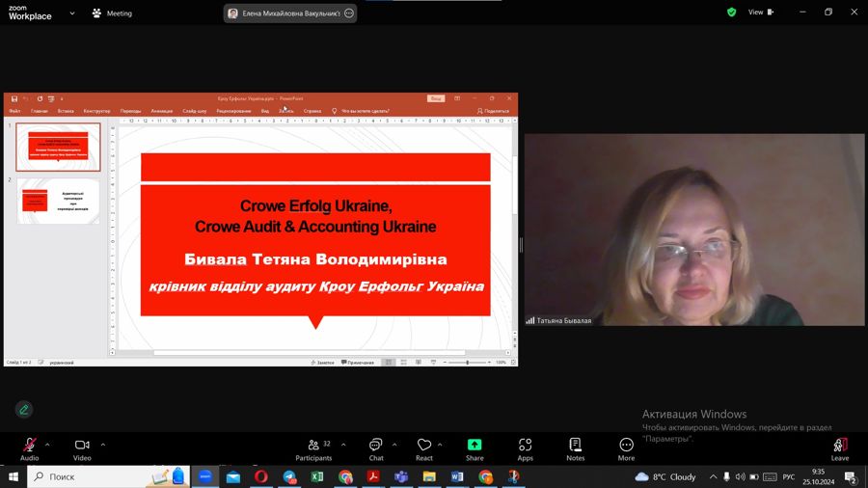868x488 pixels.
Task: Switch to Конструктор ribbon tab
Action: (x=96, y=111)
